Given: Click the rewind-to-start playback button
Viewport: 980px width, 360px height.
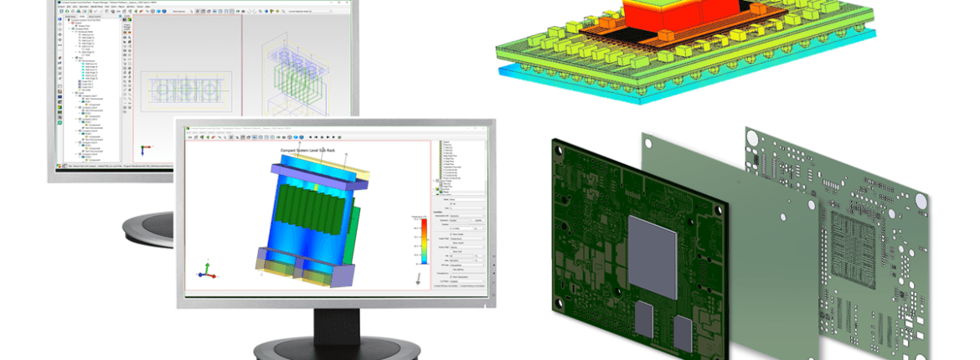Looking at the screenshot, I should [310, 137].
